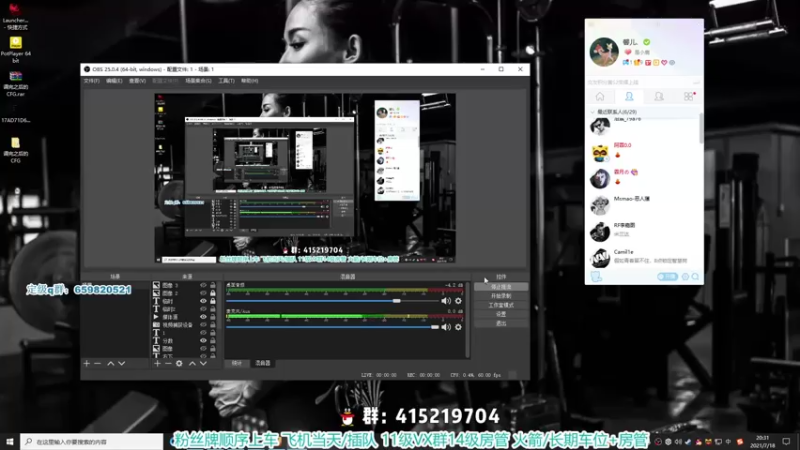Switch to the tab left of 混音器 below mixer
This screenshot has width=800, height=450.
pyautogui.click(x=237, y=363)
